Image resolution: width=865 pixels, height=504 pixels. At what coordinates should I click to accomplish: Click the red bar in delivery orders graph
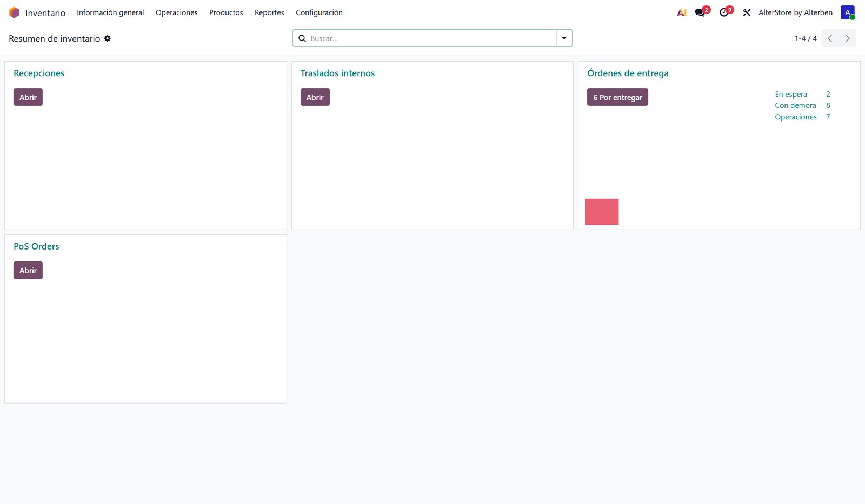[602, 212]
